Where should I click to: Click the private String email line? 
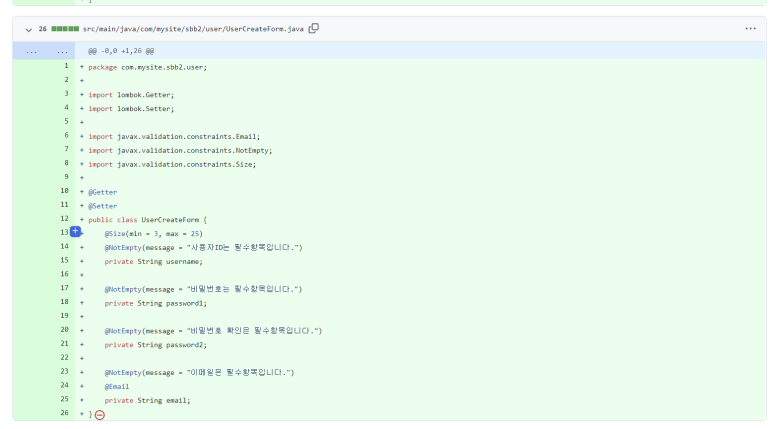click(147, 400)
